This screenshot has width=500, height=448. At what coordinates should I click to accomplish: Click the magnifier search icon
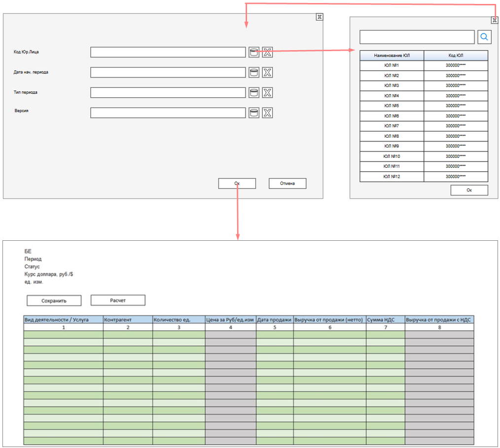(484, 37)
